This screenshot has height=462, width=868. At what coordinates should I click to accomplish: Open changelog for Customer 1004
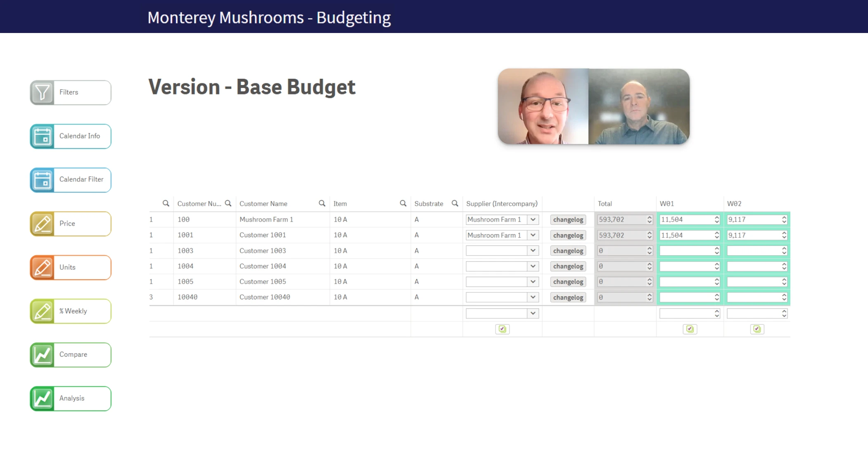point(568,266)
